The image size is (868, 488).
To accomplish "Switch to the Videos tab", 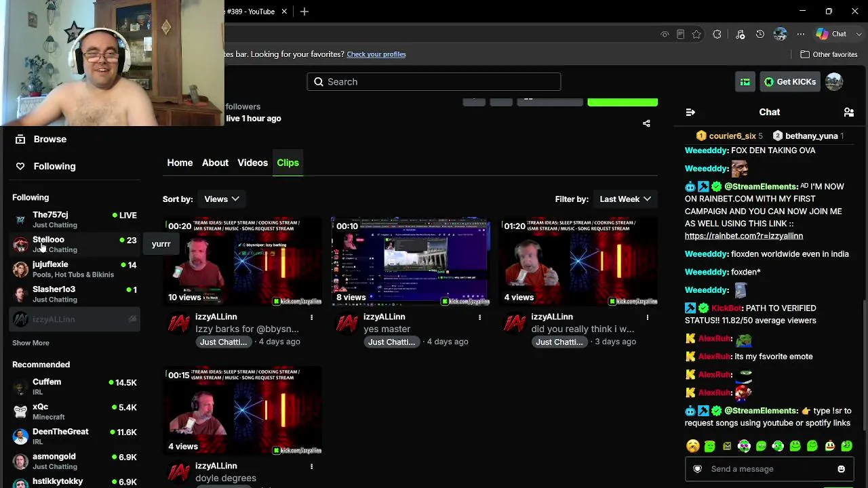I will (252, 163).
